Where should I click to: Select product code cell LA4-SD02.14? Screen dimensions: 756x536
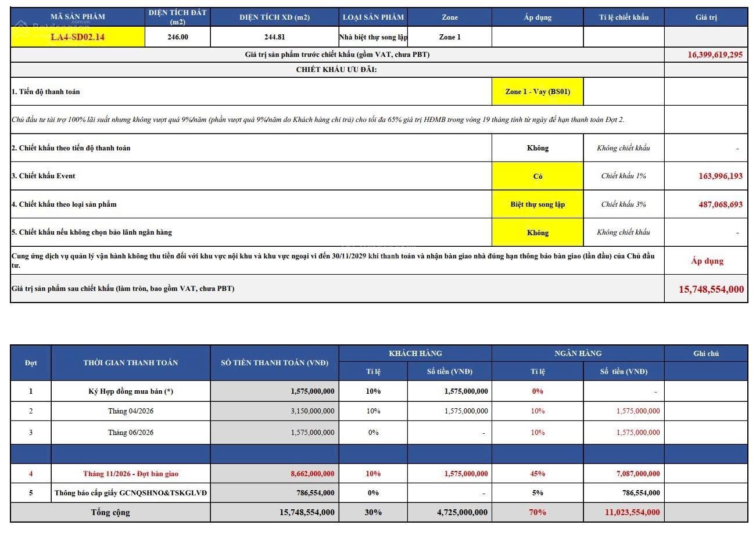[x=78, y=37]
